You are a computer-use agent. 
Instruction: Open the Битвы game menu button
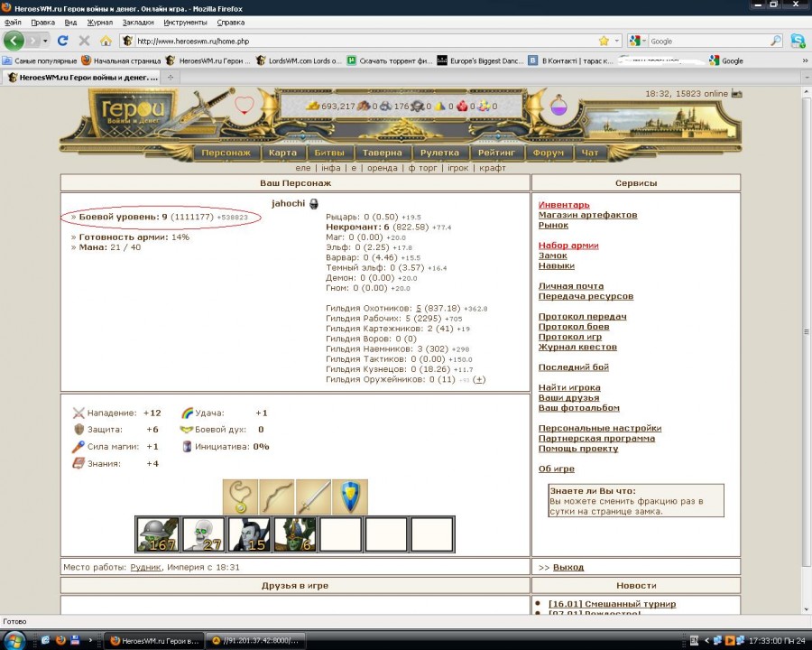tap(329, 153)
